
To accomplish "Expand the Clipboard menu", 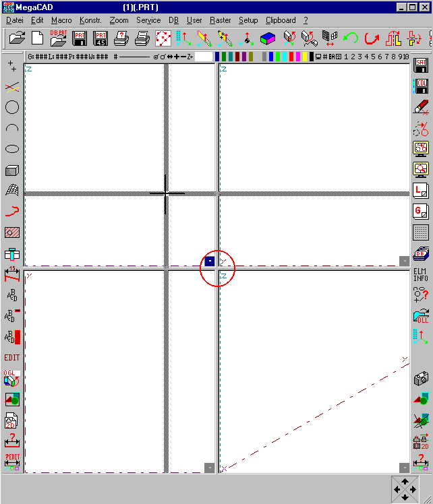I will (281, 20).
